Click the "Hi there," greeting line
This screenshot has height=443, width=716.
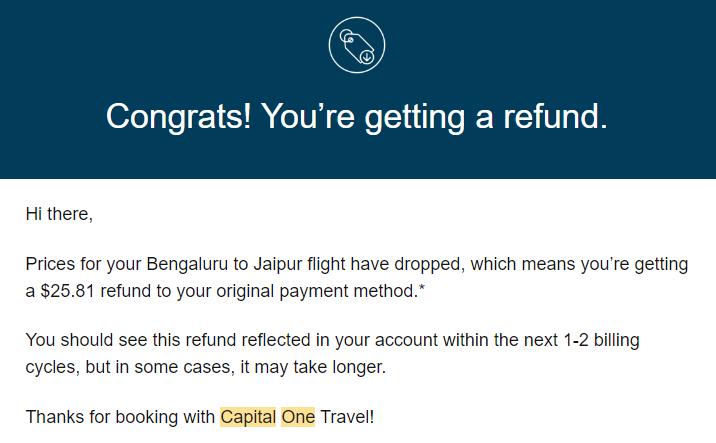(59, 214)
